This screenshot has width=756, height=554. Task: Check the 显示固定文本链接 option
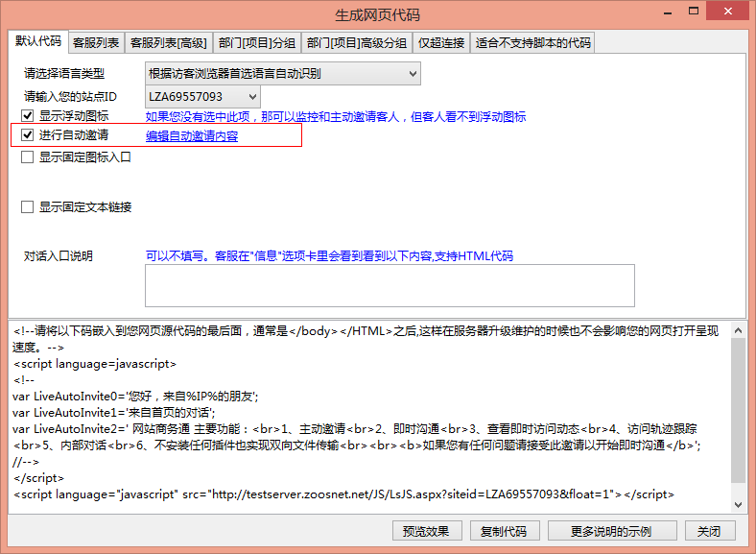tap(28, 206)
